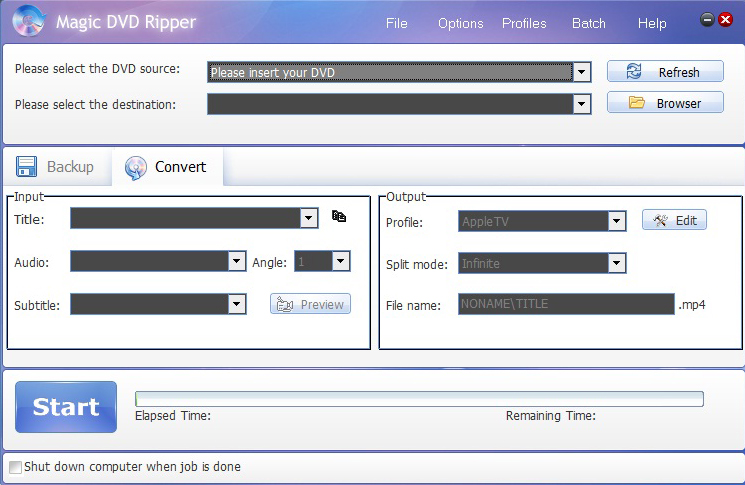This screenshot has width=745, height=485.
Task: Click the Refresh button
Action: tap(665, 72)
